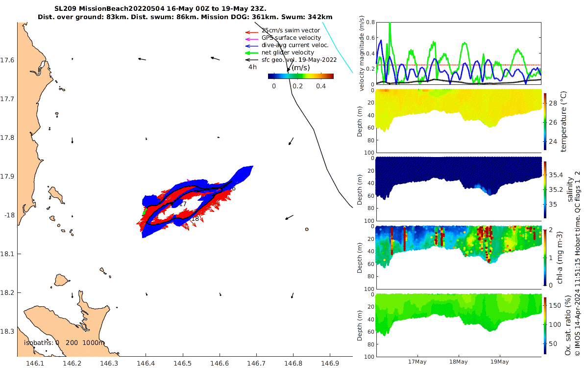588x368 pixels.
Task: Click the salinity depth-section plot
Action: (459, 188)
